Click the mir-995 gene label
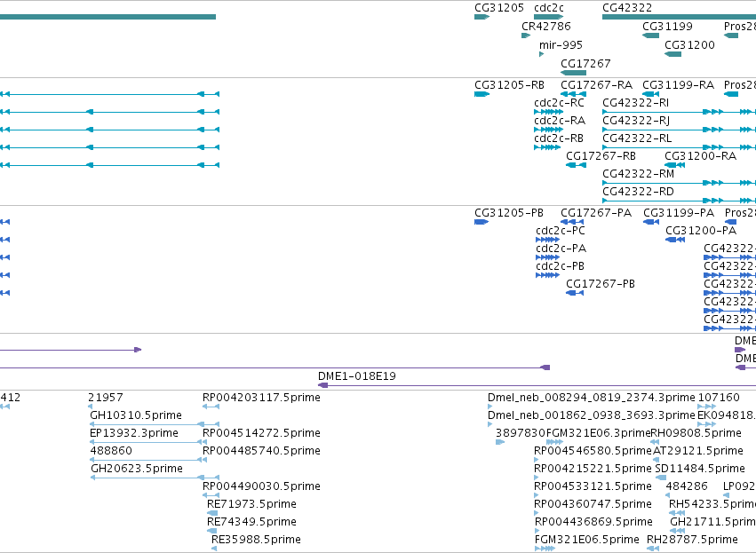Screen dimensions: 756x553 pyautogui.click(x=561, y=45)
